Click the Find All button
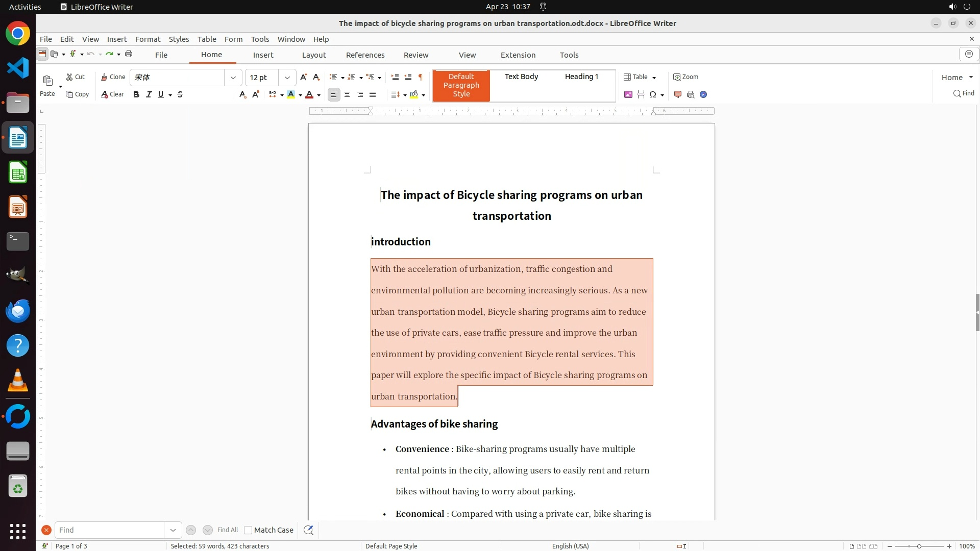Screen dimensions: 980x551 click(227, 530)
